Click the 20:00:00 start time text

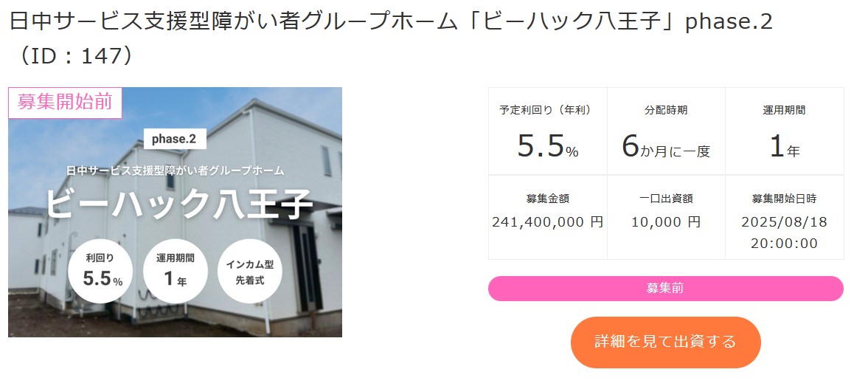(784, 244)
